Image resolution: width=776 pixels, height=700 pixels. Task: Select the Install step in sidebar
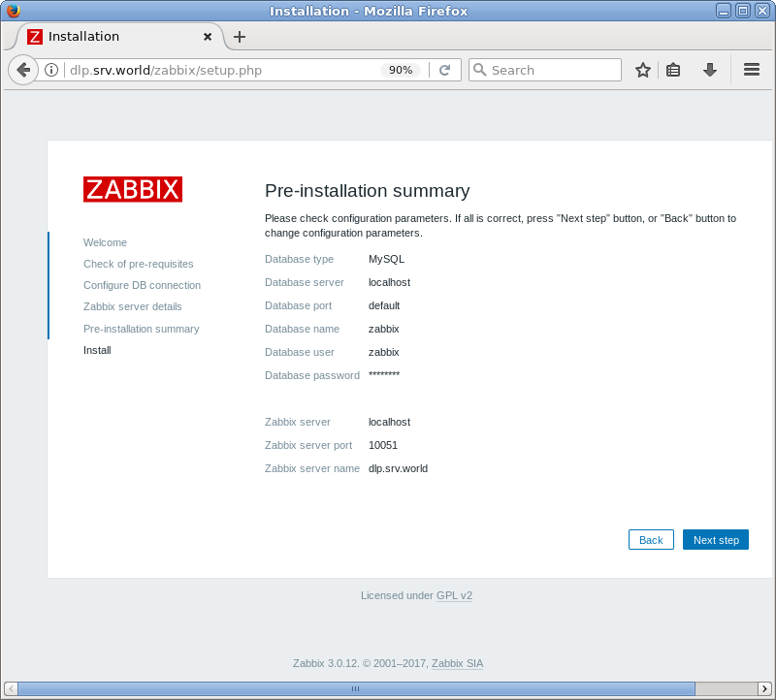pyautogui.click(x=97, y=350)
